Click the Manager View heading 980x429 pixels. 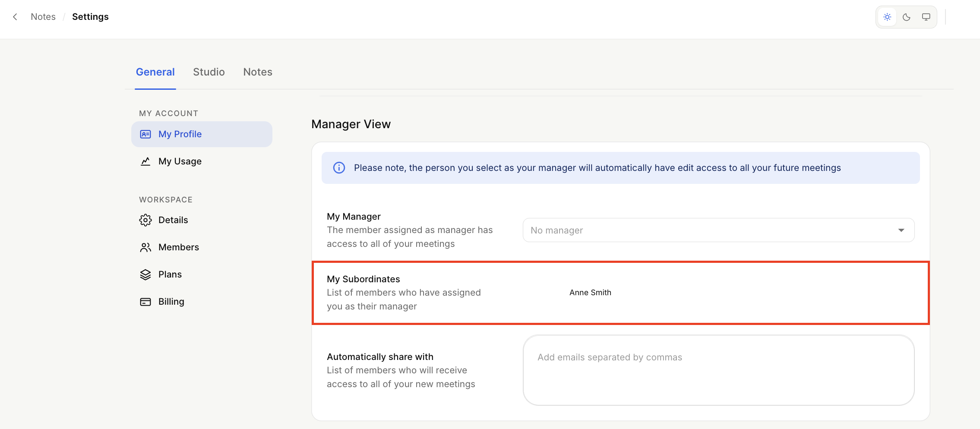click(x=351, y=124)
